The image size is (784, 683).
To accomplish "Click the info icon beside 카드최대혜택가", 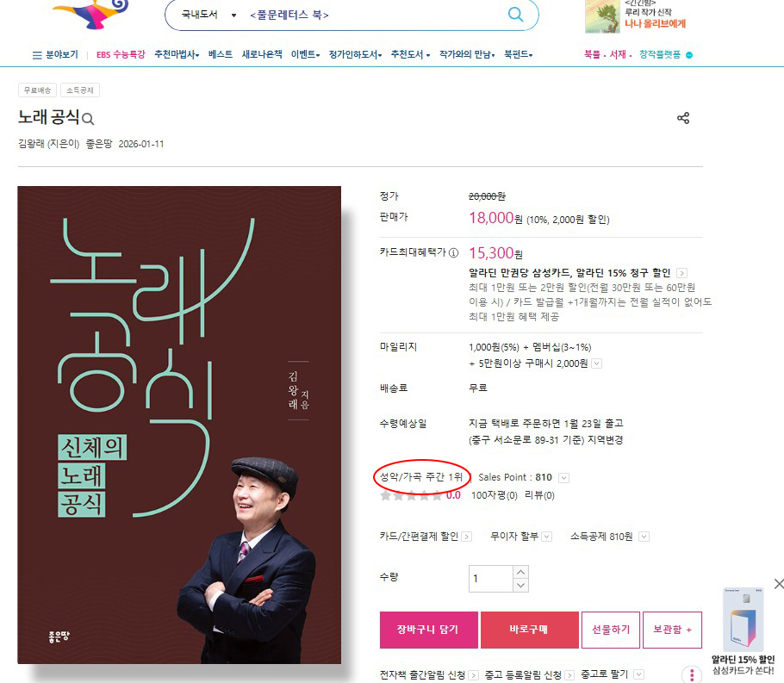I will pyautogui.click(x=453, y=252).
